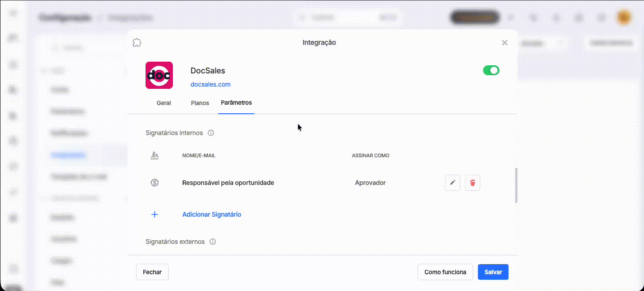Click the DocSales logo

[159, 75]
